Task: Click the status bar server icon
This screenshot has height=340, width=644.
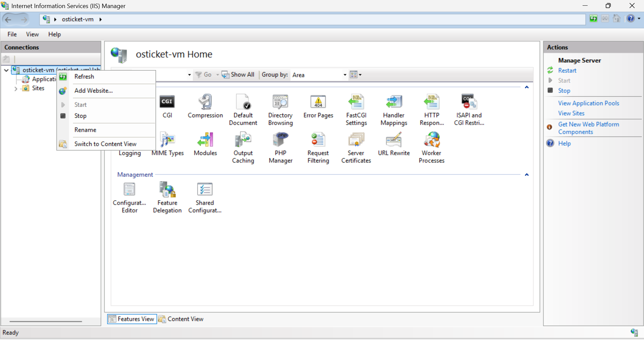Action: (x=634, y=332)
